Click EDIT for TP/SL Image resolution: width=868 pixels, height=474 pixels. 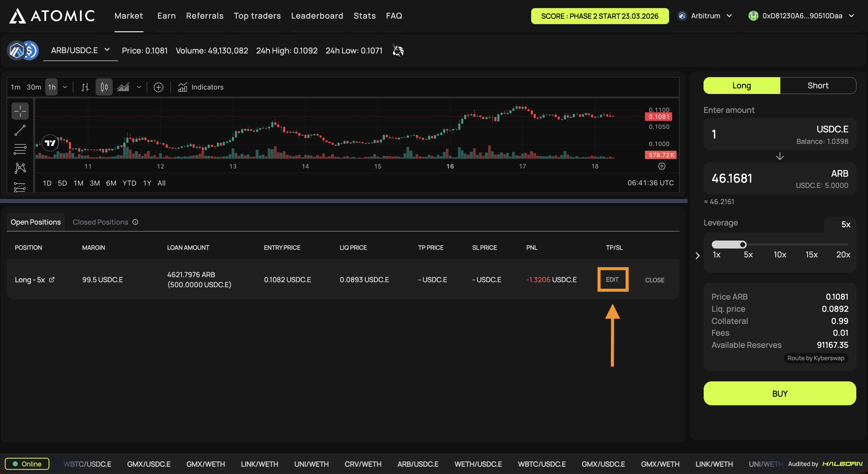click(612, 280)
